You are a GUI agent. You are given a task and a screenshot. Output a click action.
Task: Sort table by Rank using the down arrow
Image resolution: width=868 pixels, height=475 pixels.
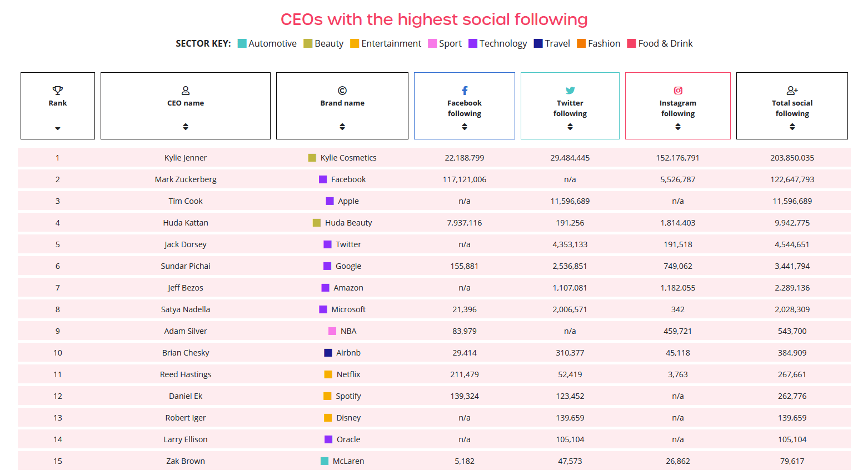(x=58, y=128)
